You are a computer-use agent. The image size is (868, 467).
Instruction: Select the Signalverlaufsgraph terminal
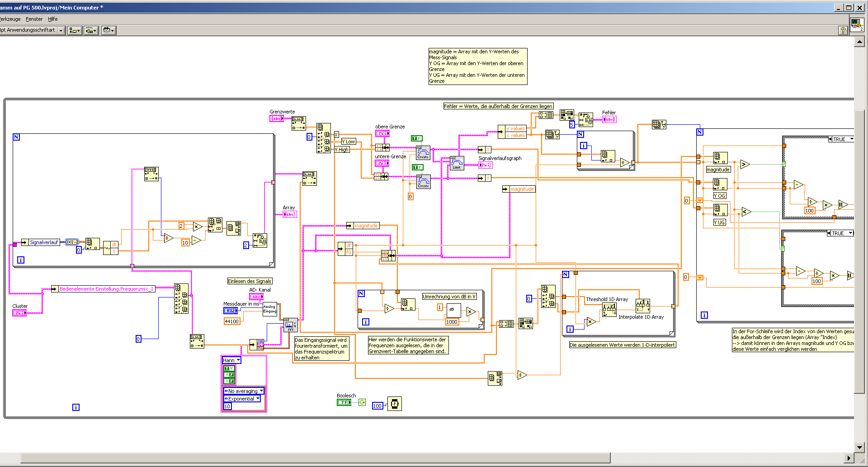(x=486, y=165)
